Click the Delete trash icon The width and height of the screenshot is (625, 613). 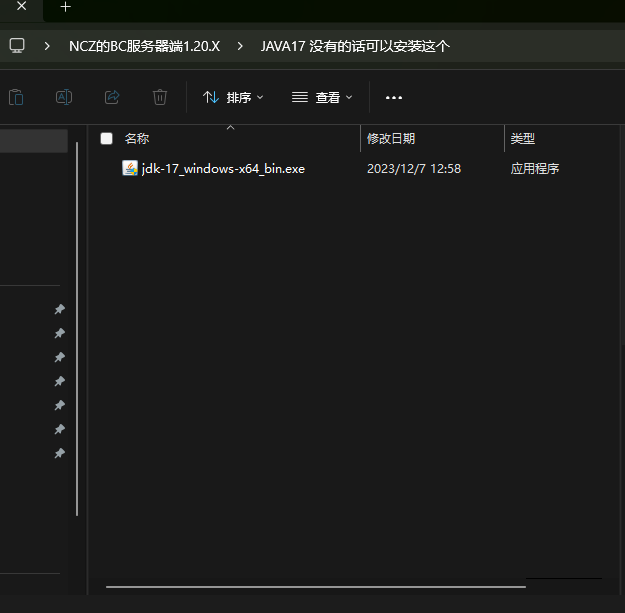coord(160,97)
